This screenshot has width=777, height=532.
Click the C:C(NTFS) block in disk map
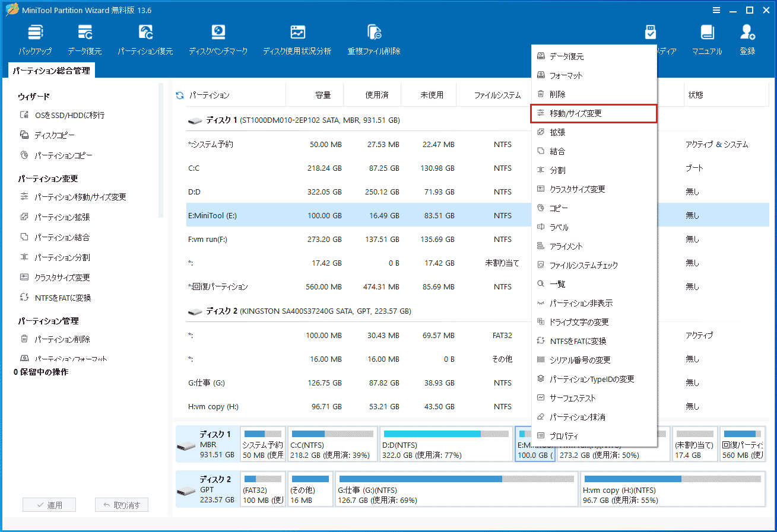[332, 444]
